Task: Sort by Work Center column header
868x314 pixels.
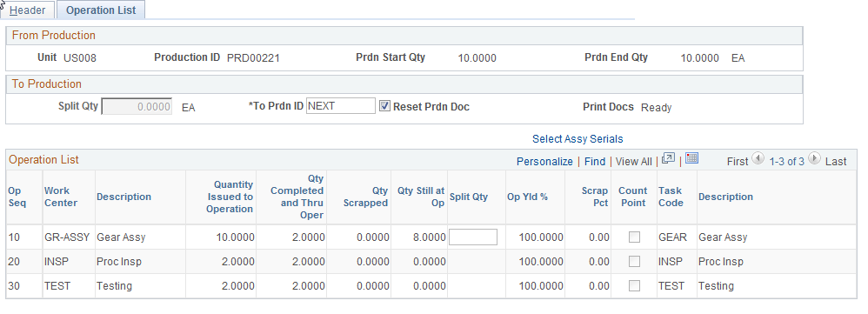Action: (x=61, y=197)
